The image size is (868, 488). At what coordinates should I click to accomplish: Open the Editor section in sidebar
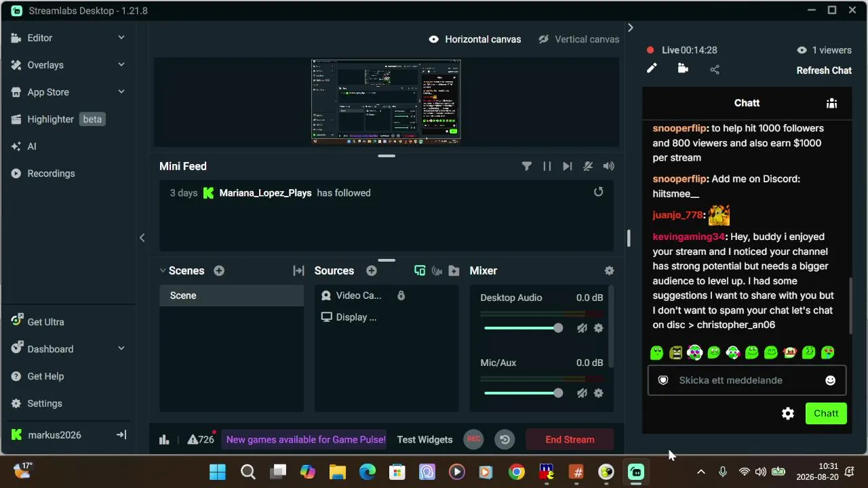[x=40, y=38]
